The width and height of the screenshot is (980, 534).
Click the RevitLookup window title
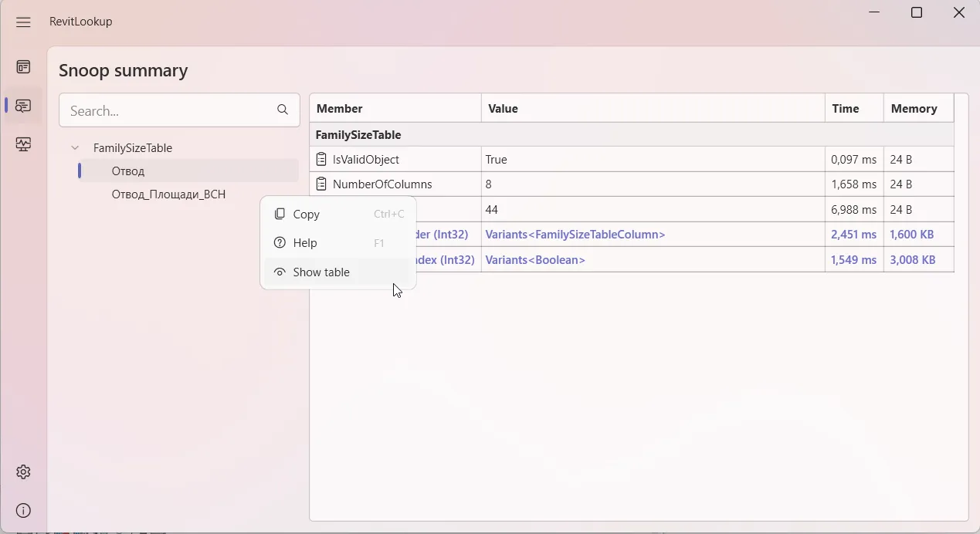(x=81, y=22)
